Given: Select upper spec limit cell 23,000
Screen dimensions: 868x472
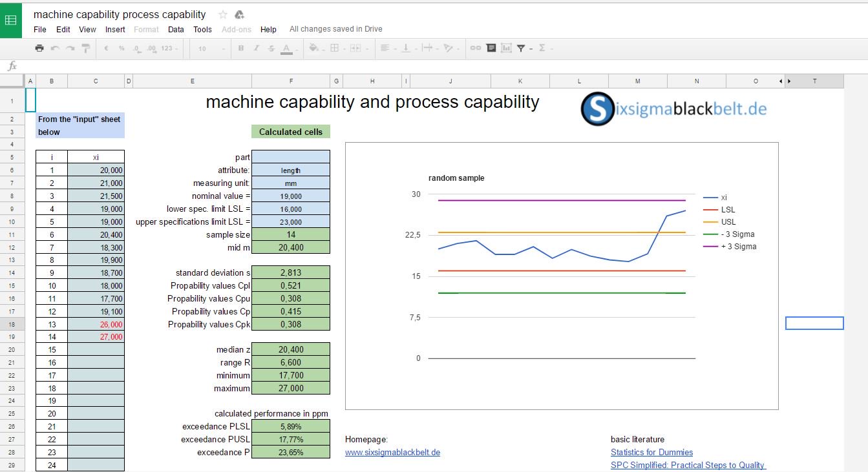Looking at the screenshot, I should 291,221.
